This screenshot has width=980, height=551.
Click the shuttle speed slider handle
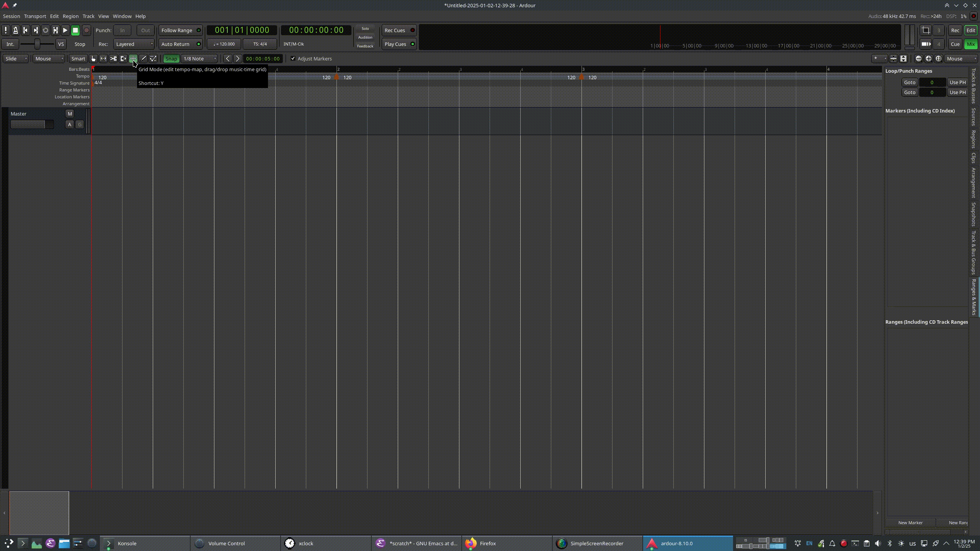tap(37, 44)
